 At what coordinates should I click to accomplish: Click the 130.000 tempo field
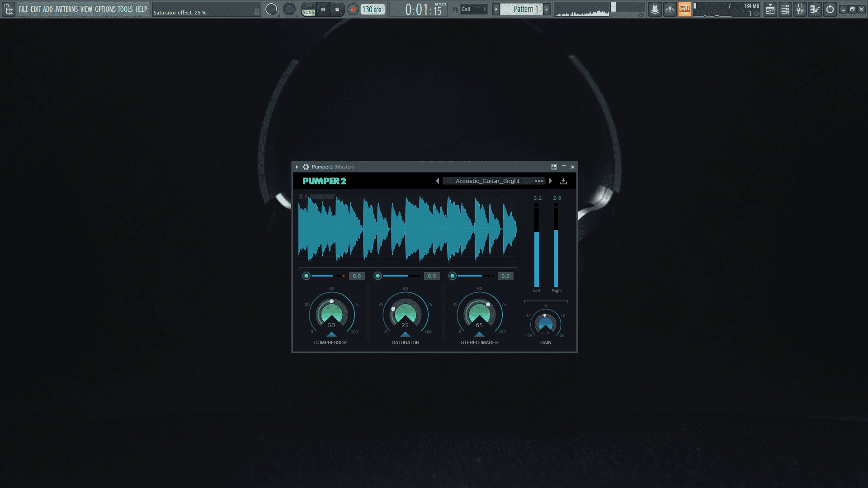pyautogui.click(x=373, y=9)
